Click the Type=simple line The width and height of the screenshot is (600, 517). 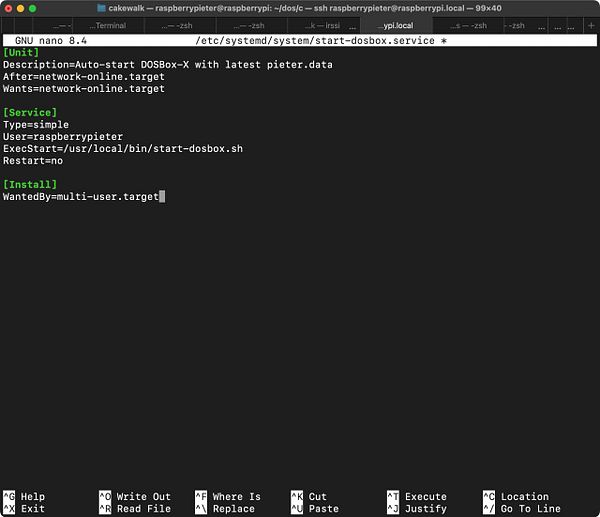pyautogui.click(x=36, y=125)
